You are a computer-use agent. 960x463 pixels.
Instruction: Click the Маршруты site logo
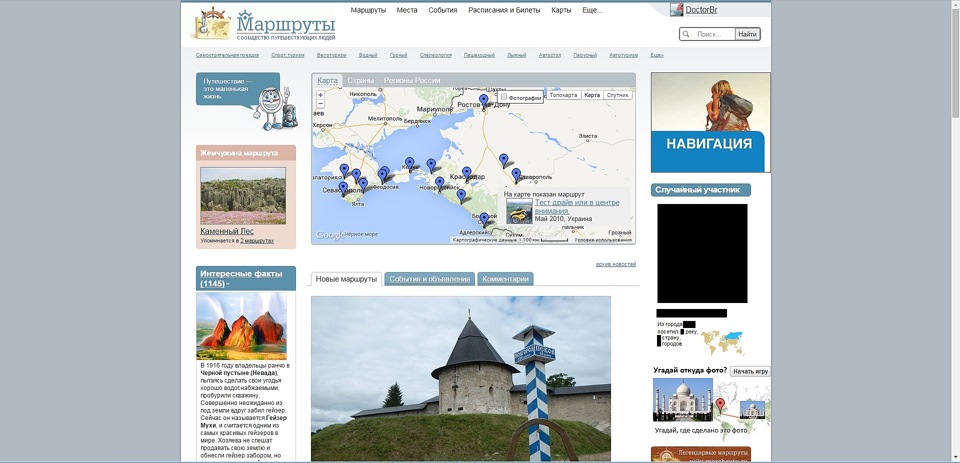coord(265,25)
